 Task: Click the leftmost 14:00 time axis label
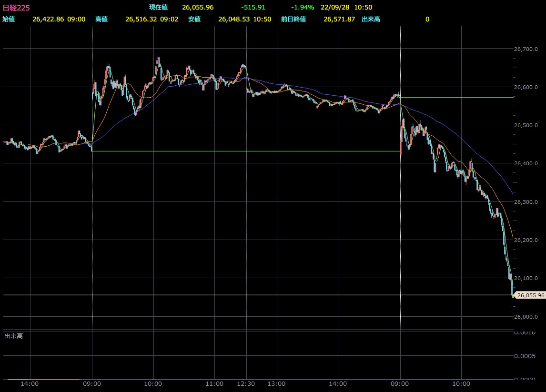(x=30, y=383)
